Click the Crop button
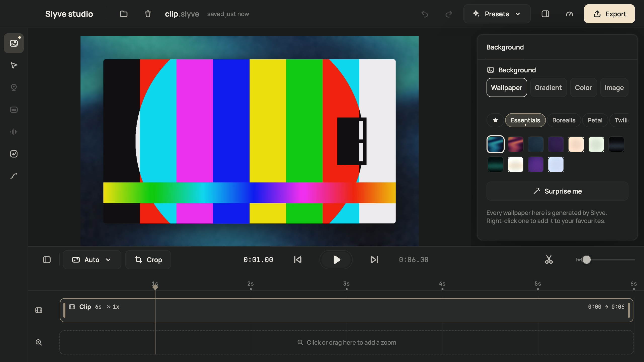Screen dimensions: 644x362 pos(148,260)
